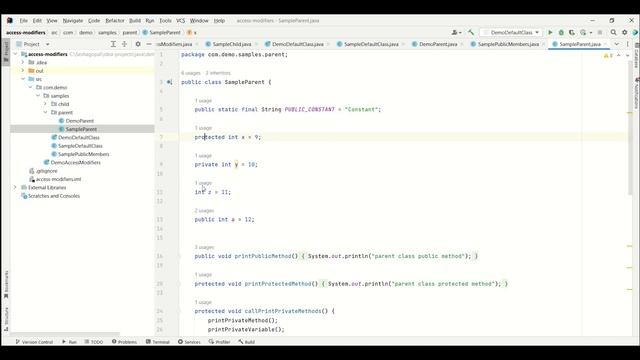Screen dimensions: 640x360
Task: Open Terminal tool window
Action: pyautogui.click(x=158, y=342)
